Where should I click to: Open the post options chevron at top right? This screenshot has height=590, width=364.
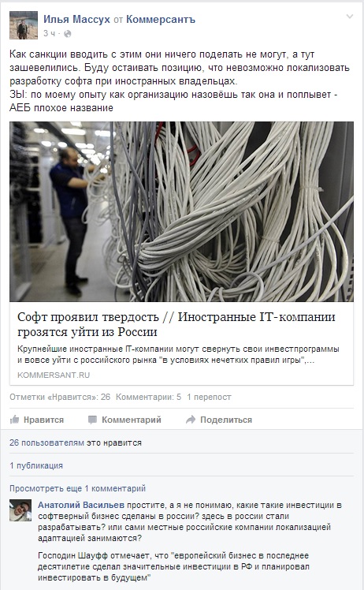pyautogui.click(x=350, y=17)
